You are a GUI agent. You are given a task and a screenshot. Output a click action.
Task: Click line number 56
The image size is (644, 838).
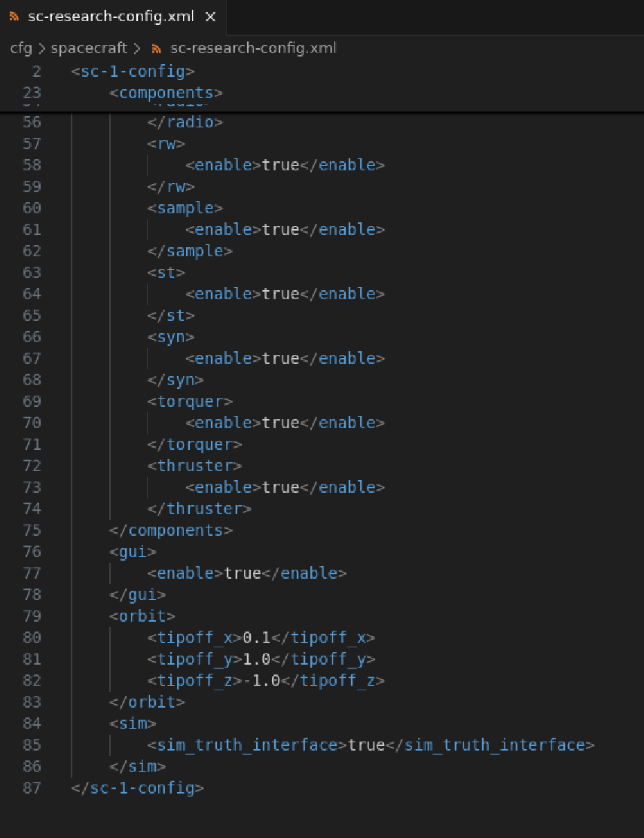tap(32, 122)
